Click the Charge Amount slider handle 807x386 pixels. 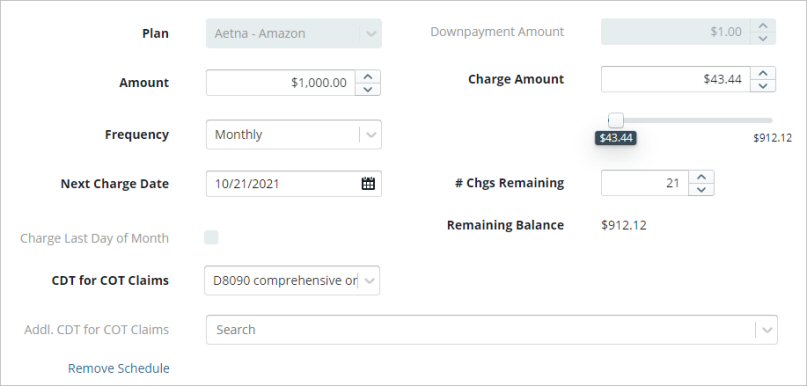(616, 120)
